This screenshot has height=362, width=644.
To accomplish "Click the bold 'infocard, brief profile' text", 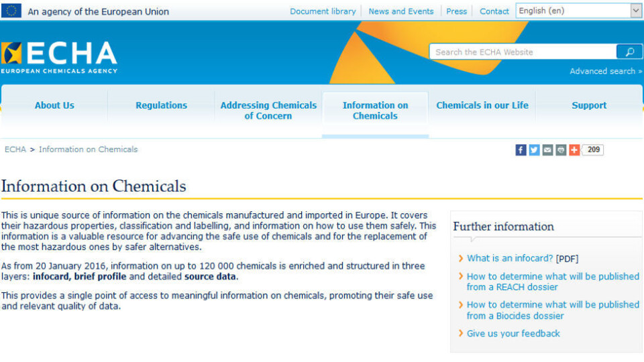I will coord(80,276).
